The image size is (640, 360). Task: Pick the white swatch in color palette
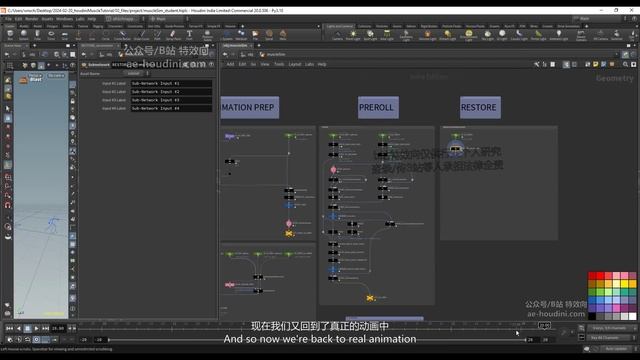(x=632, y=316)
